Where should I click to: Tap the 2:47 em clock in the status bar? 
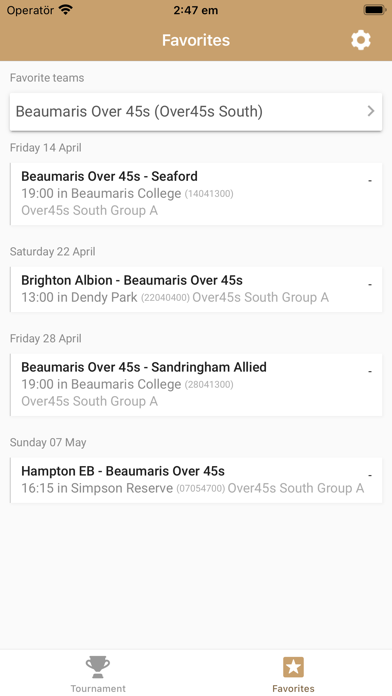click(196, 10)
